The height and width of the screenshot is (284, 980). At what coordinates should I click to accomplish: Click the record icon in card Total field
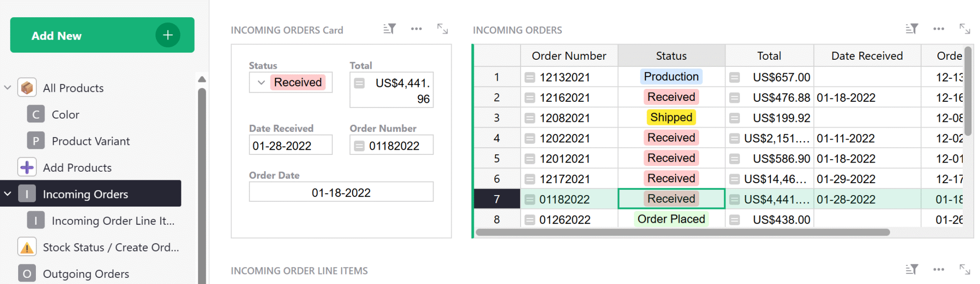[359, 83]
